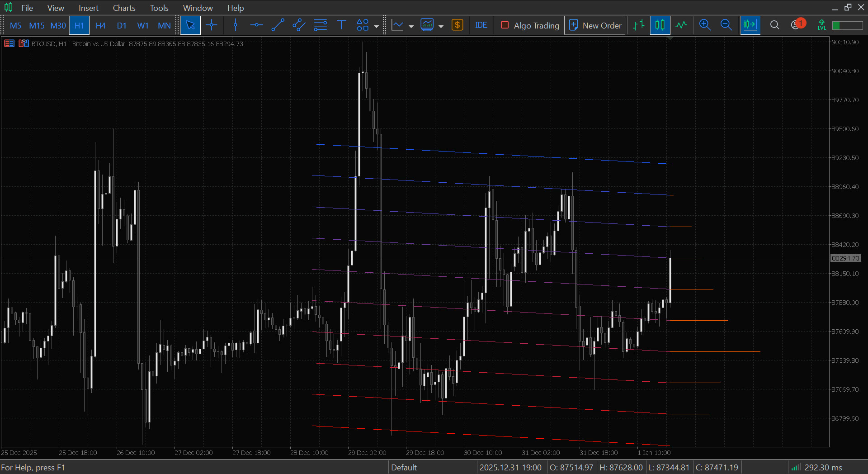The image size is (868, 474).
Task: Switch chart to line chart mode
Action: [681, 25]
